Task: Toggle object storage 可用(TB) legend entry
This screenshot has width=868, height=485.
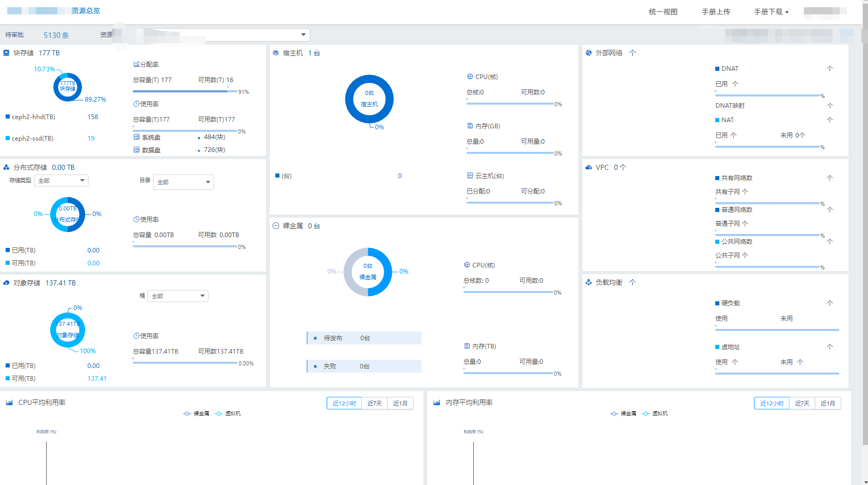Action: click(21, 379)
